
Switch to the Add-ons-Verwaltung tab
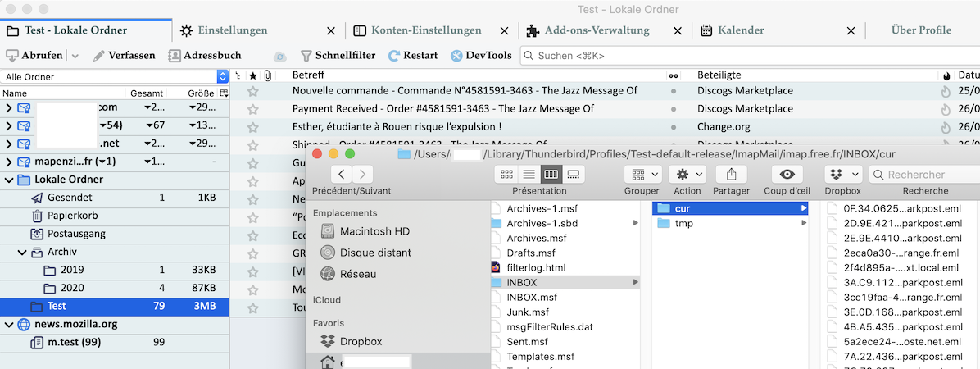(x=588, y=30)
